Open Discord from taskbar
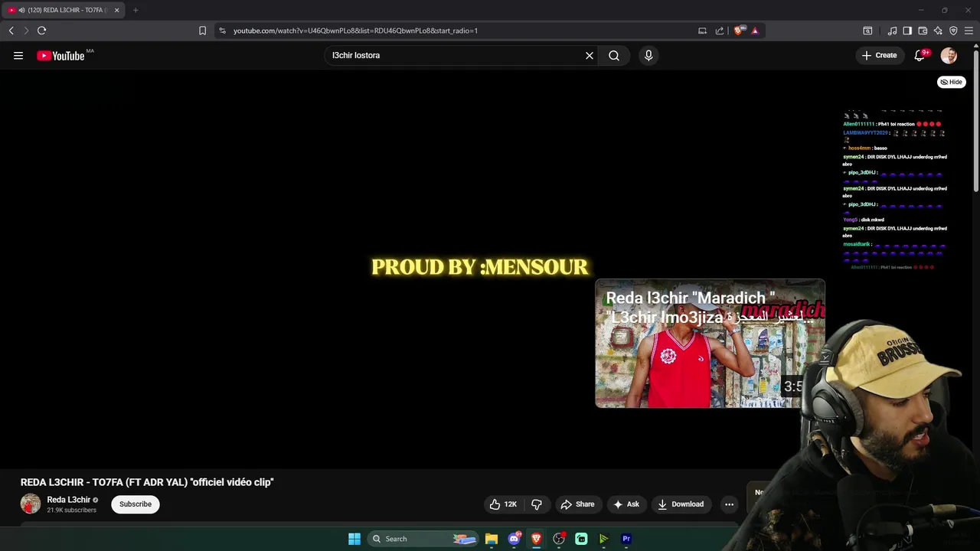Screen dimensions: 980x551 514,539
